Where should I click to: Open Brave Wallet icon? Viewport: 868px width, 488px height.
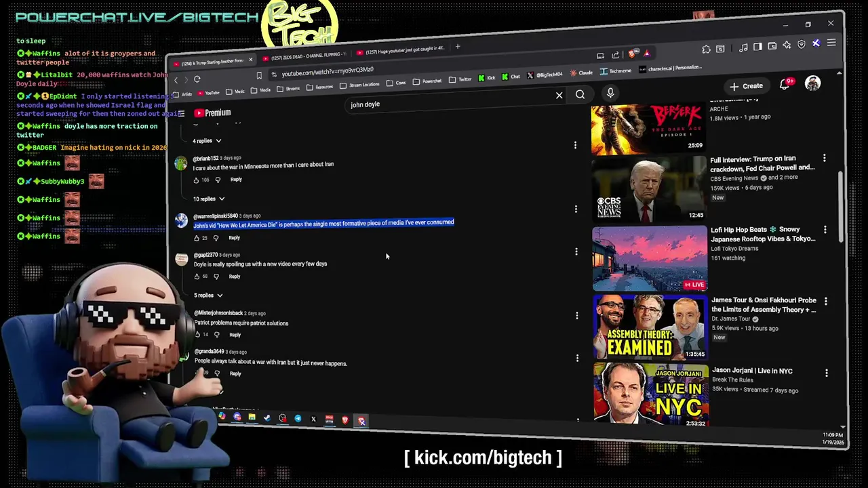click(772, 46)
